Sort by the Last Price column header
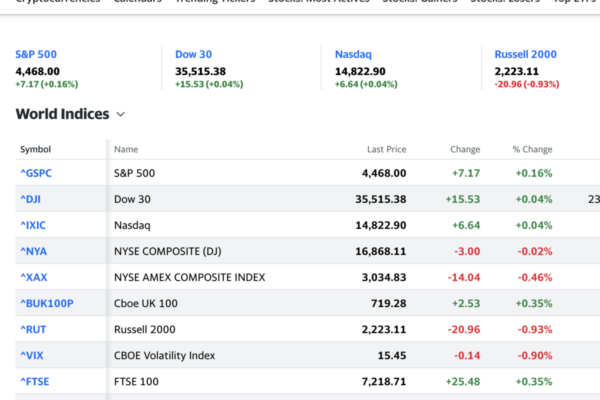 pos(386,149)
